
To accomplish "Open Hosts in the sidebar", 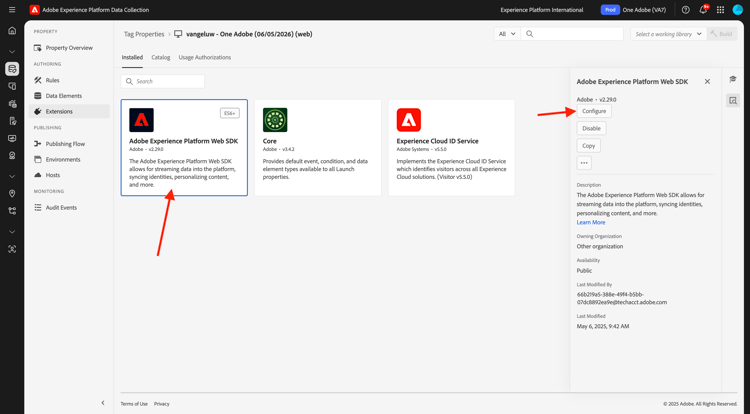I will [x=69, y=175].
